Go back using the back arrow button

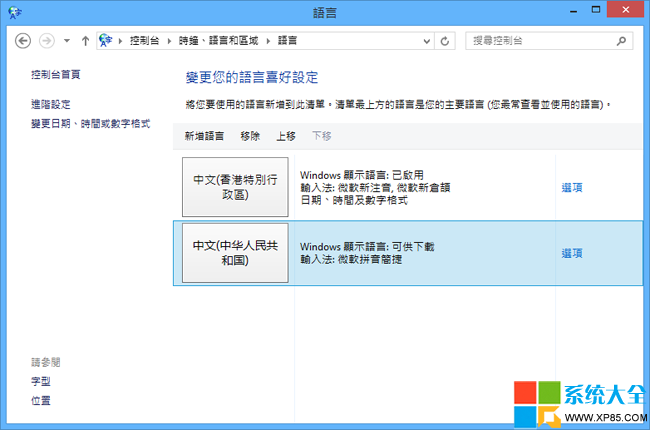[x=23, y=41]
